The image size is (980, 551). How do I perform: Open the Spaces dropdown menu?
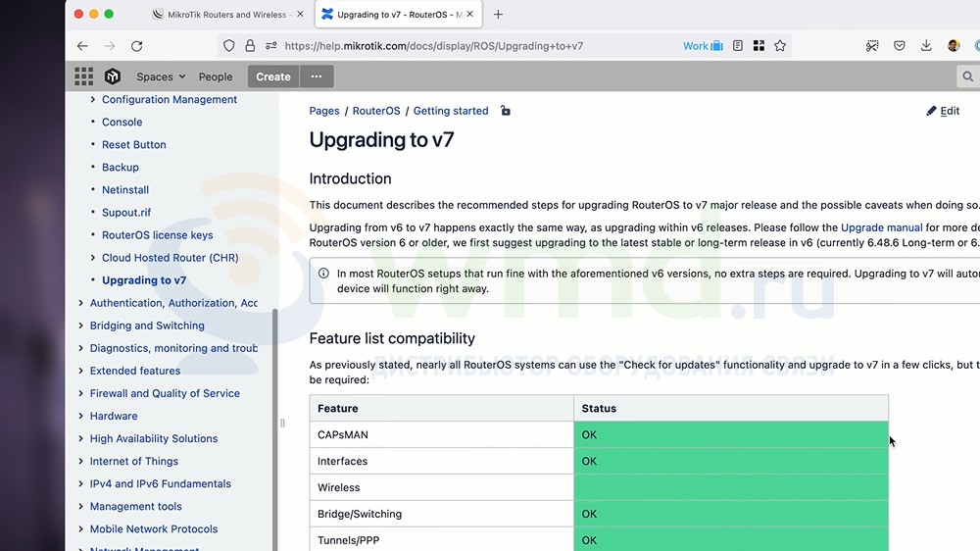161,76
